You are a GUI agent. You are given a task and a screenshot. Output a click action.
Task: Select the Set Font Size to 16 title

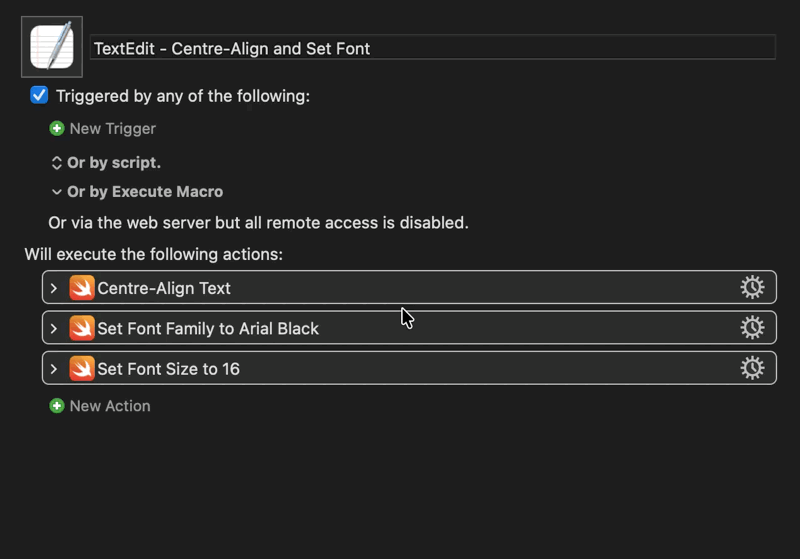[168, 369]
